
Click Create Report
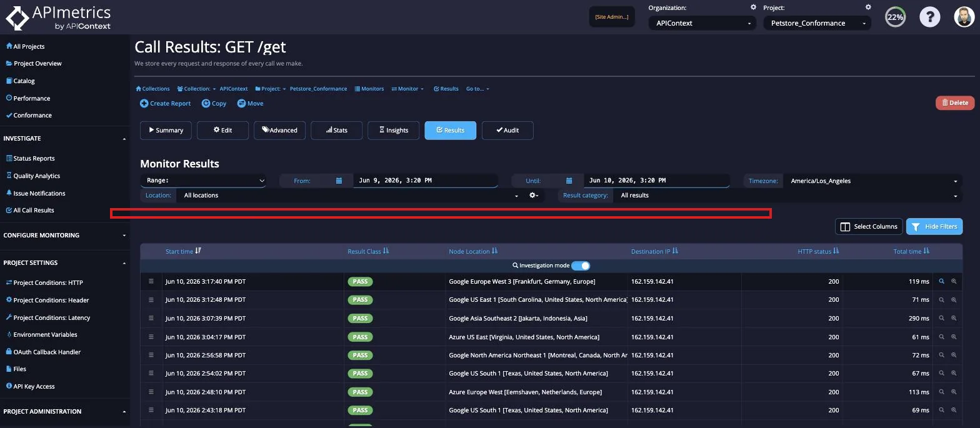165,104
